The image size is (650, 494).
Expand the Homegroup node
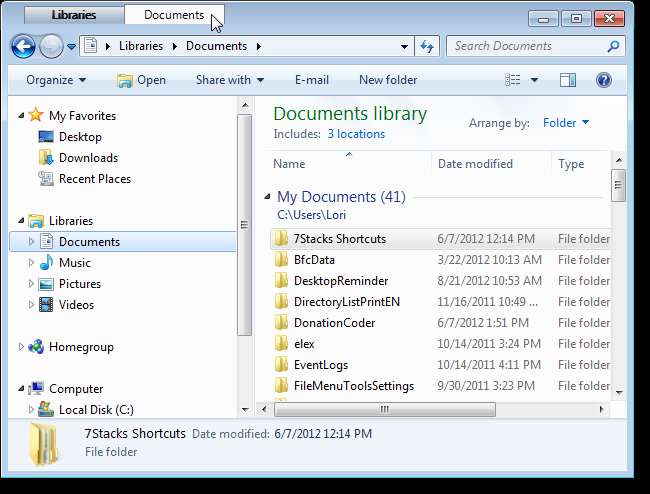[21, 347]
